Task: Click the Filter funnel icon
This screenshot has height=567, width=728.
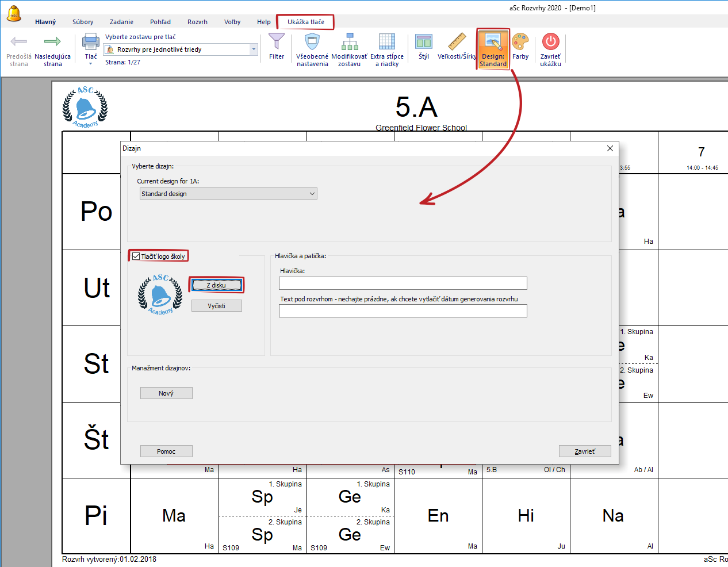Action: (x=277, y=43)
